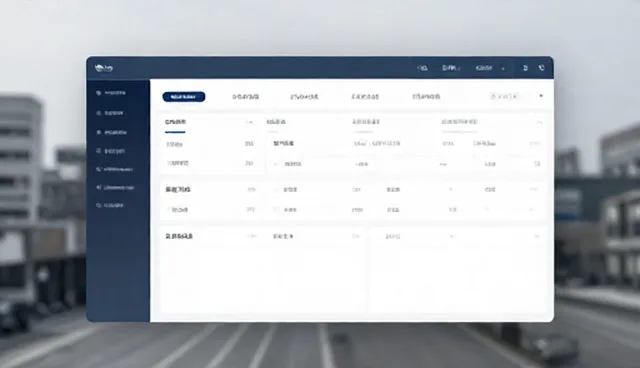This screenshot has width=640, height=368.
Task: Click the fourth sidebar item's icon
Action: [98, 151]
